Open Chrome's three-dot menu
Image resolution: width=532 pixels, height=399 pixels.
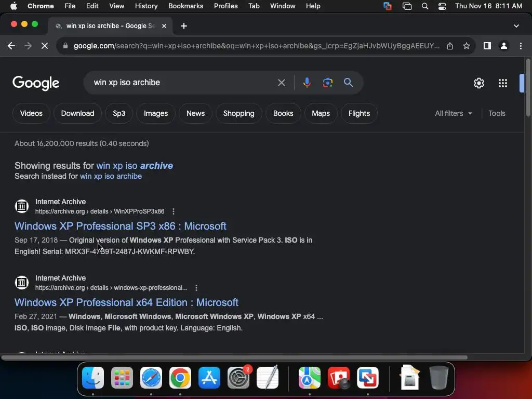(x=521, y=46)
